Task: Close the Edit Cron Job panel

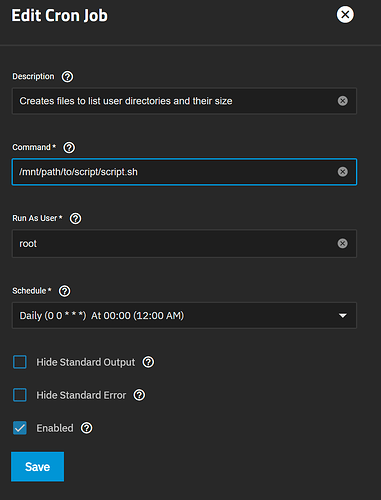Action: click(345, 15)
